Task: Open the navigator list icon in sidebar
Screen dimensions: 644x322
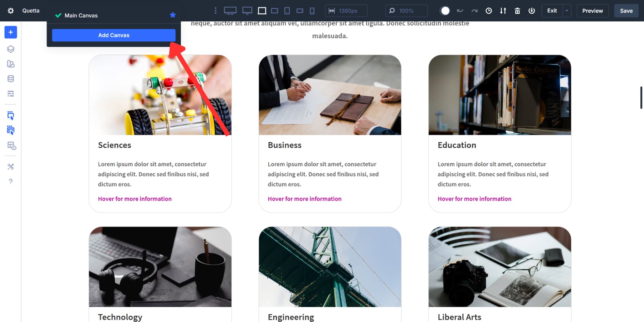Action: [x=10, y=93]
